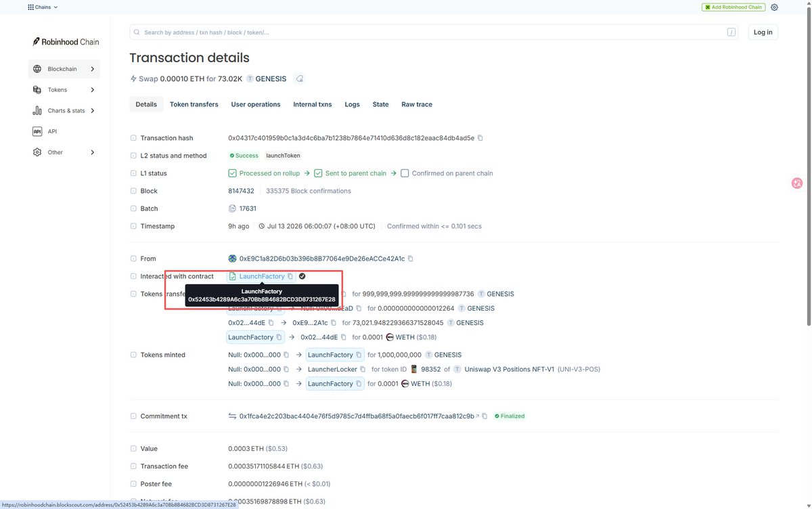
Task: Click info hint icon beside Timestamp label
Action: (x=133, y=226)
